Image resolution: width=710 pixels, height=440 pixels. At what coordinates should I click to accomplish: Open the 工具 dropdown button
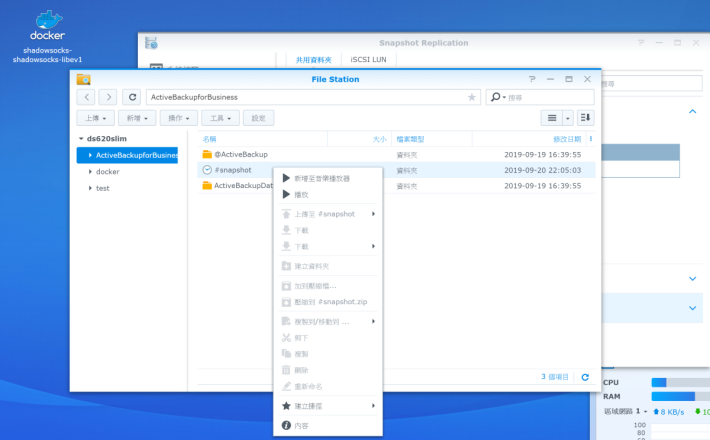click(220, 118)
